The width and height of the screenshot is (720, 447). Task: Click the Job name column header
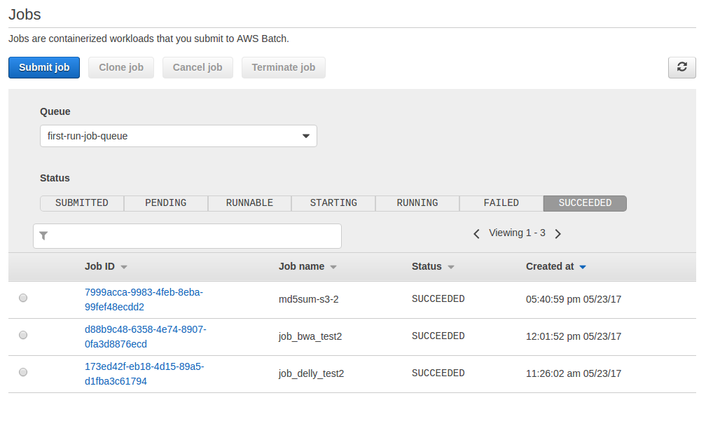pyautogui.click(x=301, y=266)
